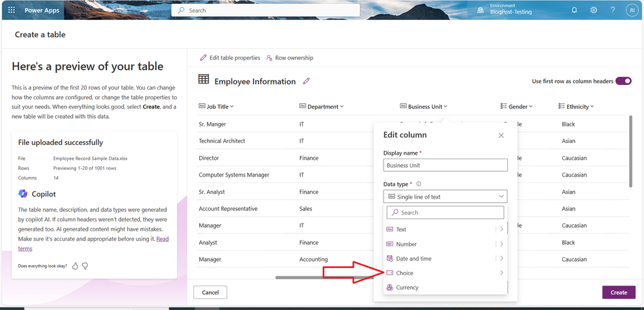Expand the Text data type submenu
This screenshot has width=644, height=310.
pos(502,229)
